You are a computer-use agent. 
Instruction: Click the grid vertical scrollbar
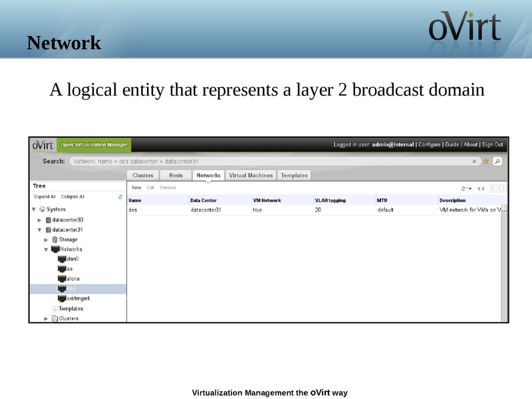505,263
